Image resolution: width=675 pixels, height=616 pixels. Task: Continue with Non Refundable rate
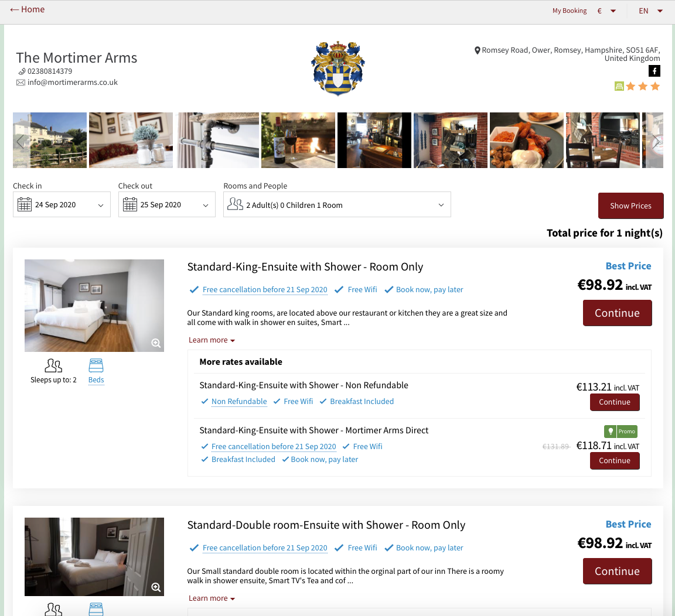(x=614, y=402)
